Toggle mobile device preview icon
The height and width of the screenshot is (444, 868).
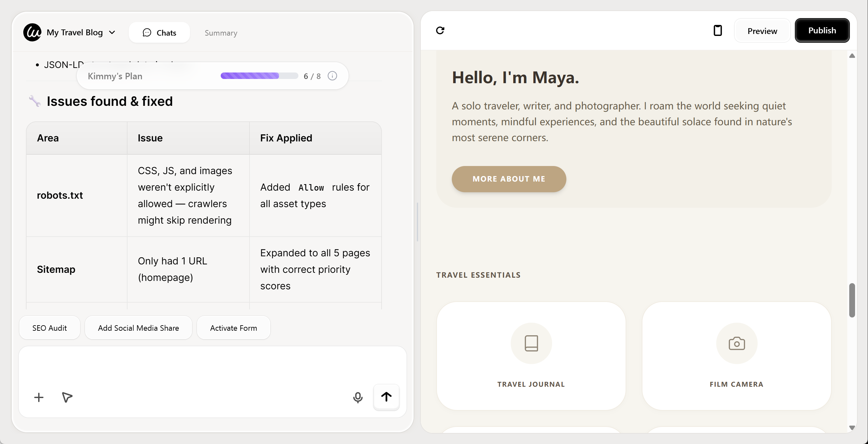(x=718, y=31)
